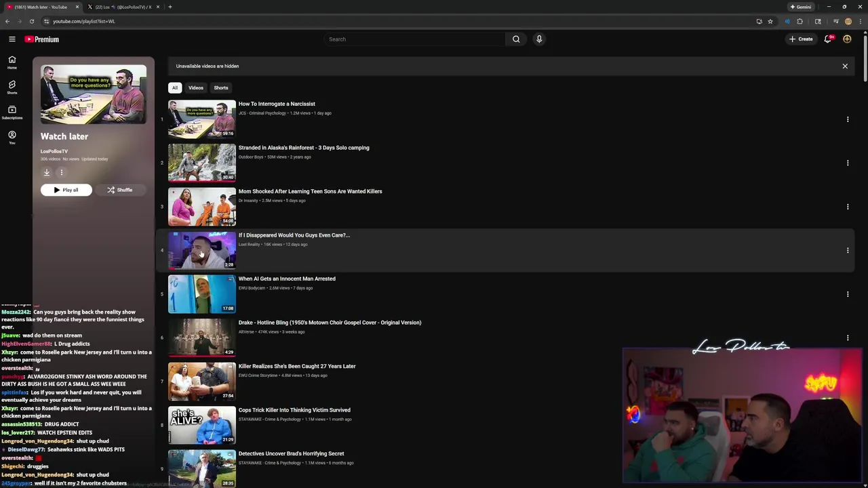Open the EWU Bodycam channel link

click(252, 288)
